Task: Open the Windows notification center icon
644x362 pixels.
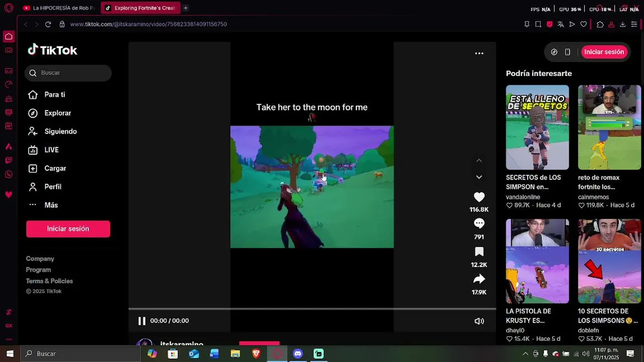Action: coord(630,353)
